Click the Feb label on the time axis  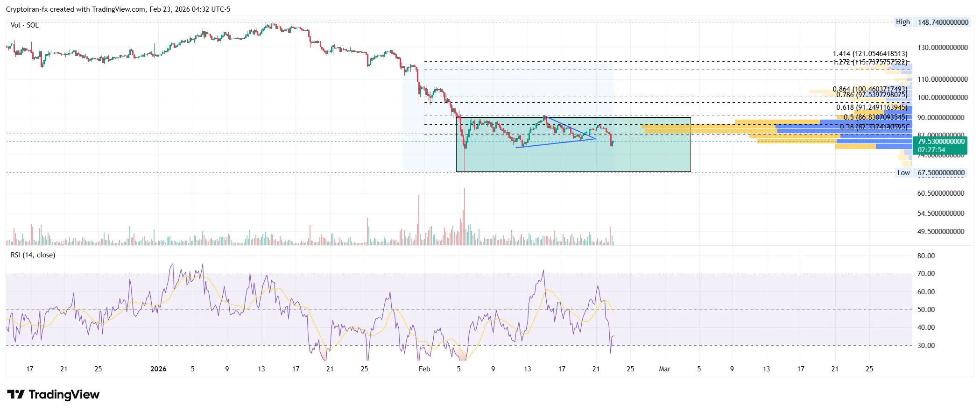(x=424, y=369)
